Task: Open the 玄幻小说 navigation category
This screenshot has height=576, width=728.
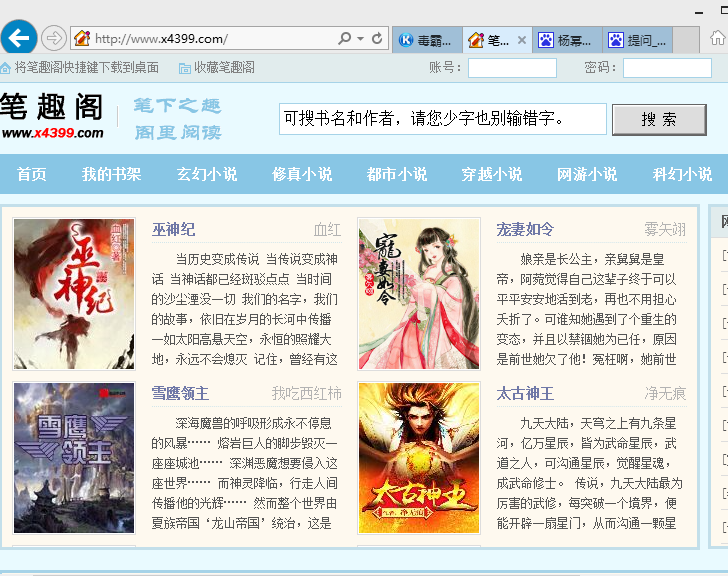Action: pos(207,174)
